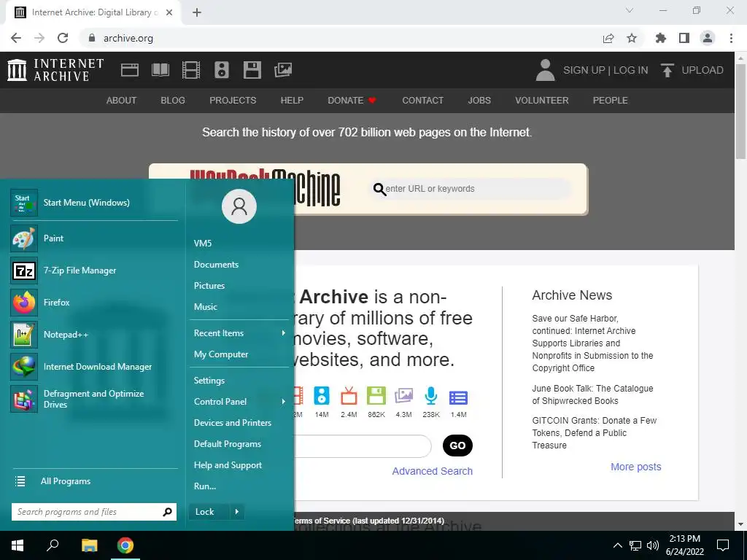The height and width of the screenshot is (560, 747).
Task: Open DONATE in Archive navigation
Action: point(352,101)
